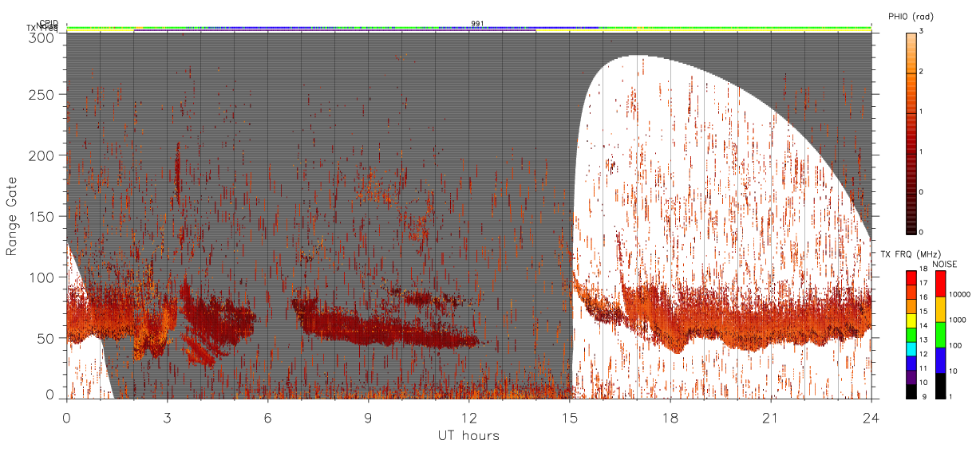Click the 100 label on the NOISE scale

pos(954,345)
